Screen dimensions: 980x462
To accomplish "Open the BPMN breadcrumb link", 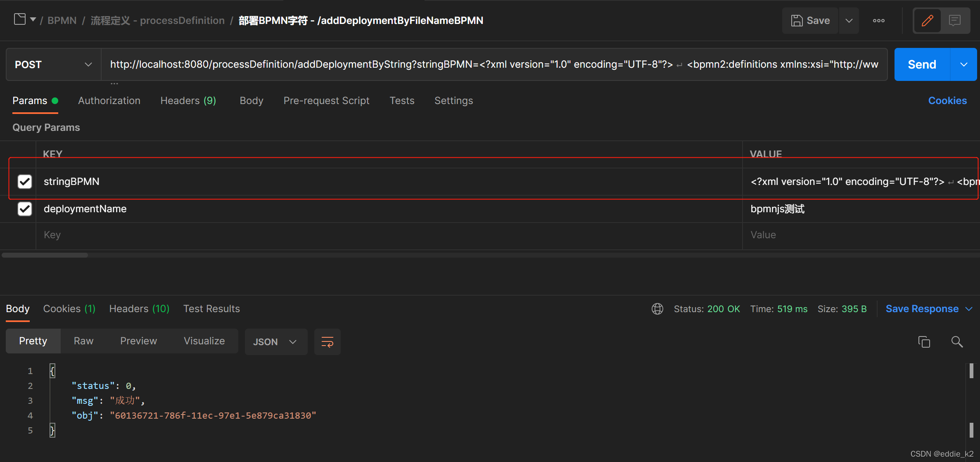I will (62, 20).
